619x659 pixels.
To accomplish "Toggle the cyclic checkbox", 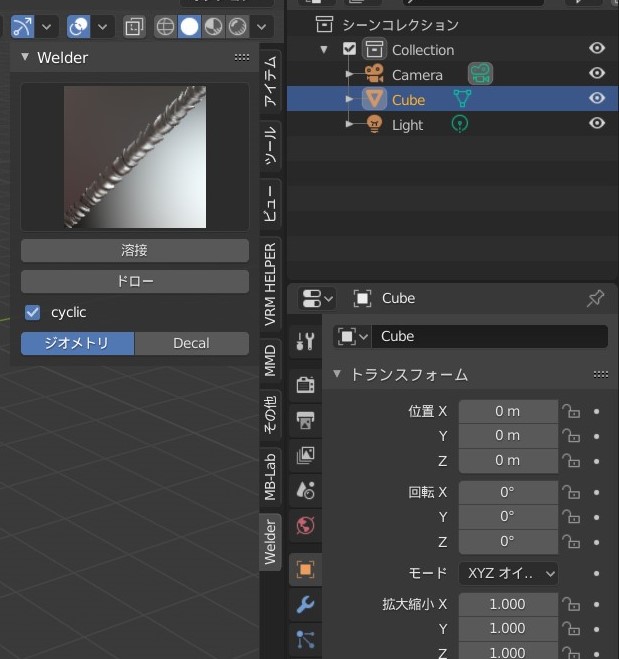I will [x=32, y=313].
